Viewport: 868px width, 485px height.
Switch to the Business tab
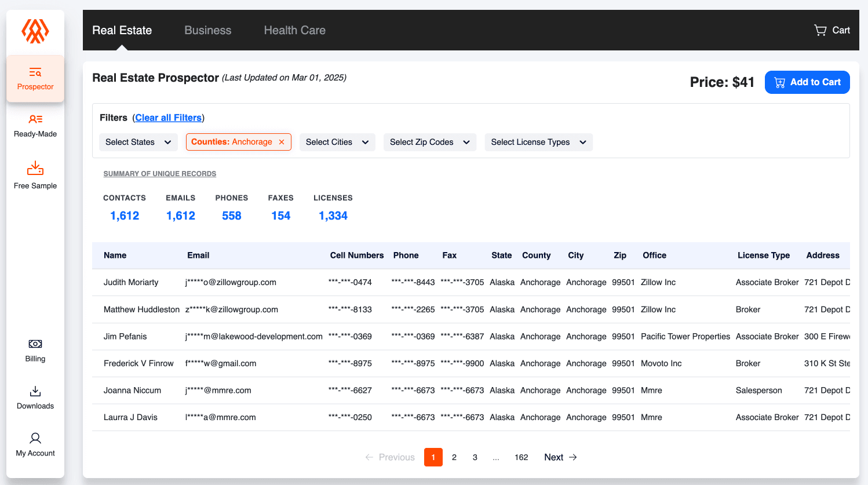pyautogui.click(x=207, y=30)
